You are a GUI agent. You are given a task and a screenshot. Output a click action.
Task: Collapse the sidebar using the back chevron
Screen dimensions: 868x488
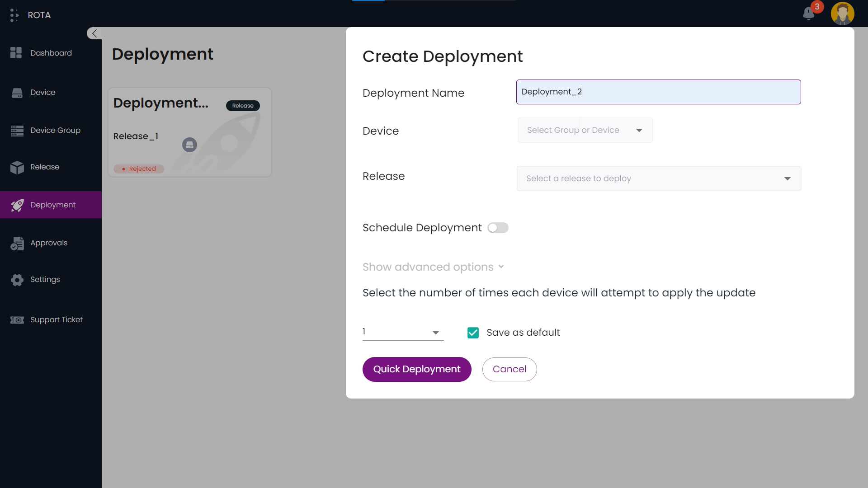tap(94, 33)
